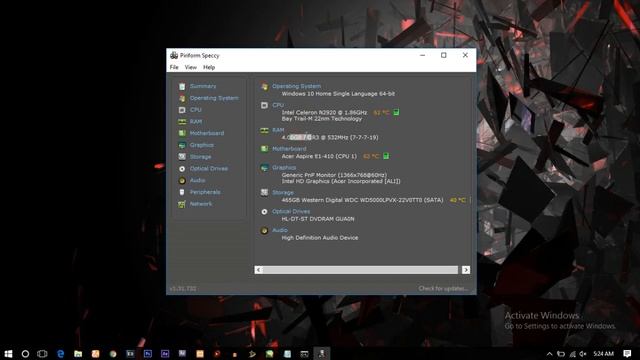Click the Motherboard heading link in summary
640x360 pixels.
(x=289, y=149)
